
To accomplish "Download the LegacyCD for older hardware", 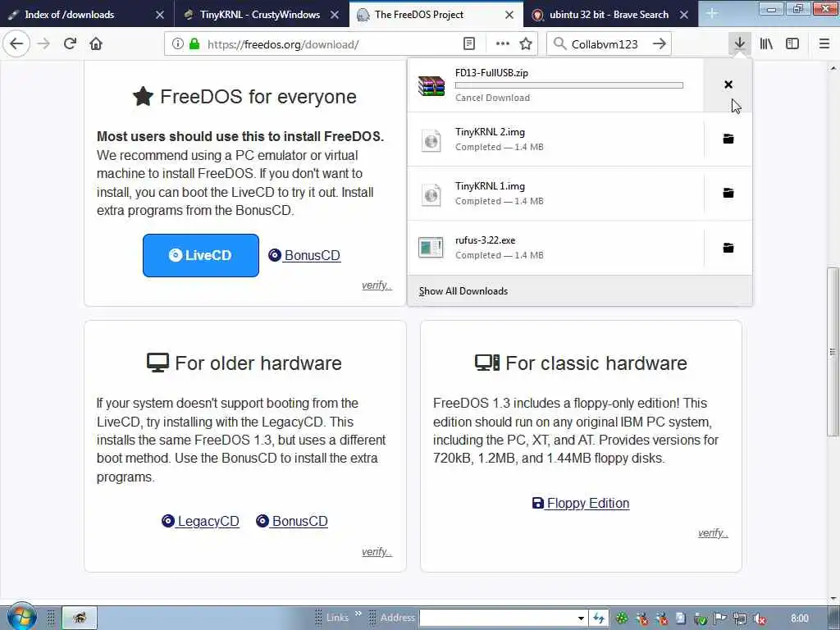I will coord(200,521).
